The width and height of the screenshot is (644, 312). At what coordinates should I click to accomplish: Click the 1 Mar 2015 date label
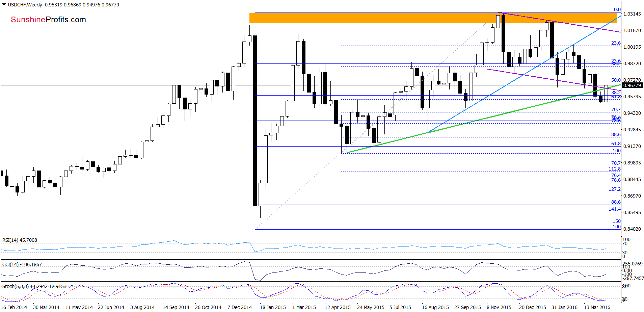304,307
